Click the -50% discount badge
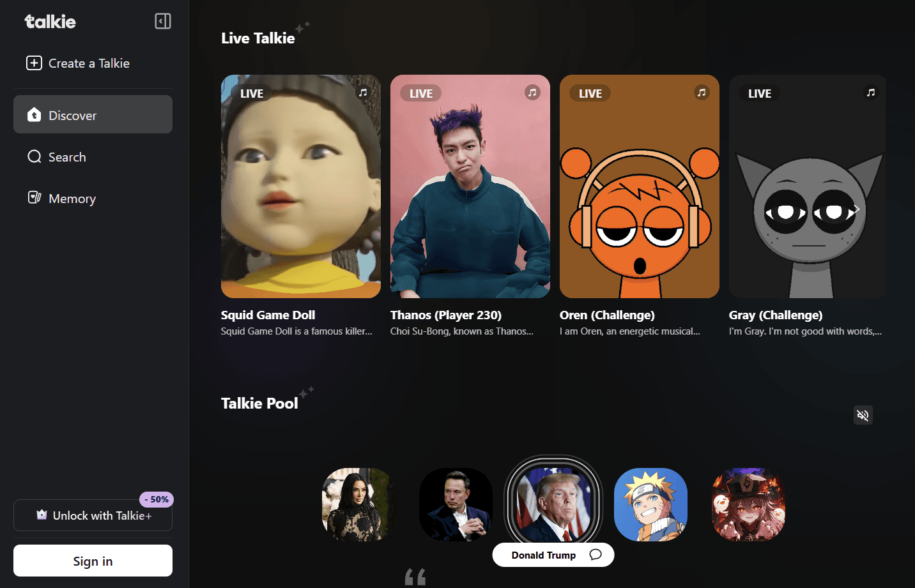915x588 pixels. pyautogui.click(x=157, y=499)
